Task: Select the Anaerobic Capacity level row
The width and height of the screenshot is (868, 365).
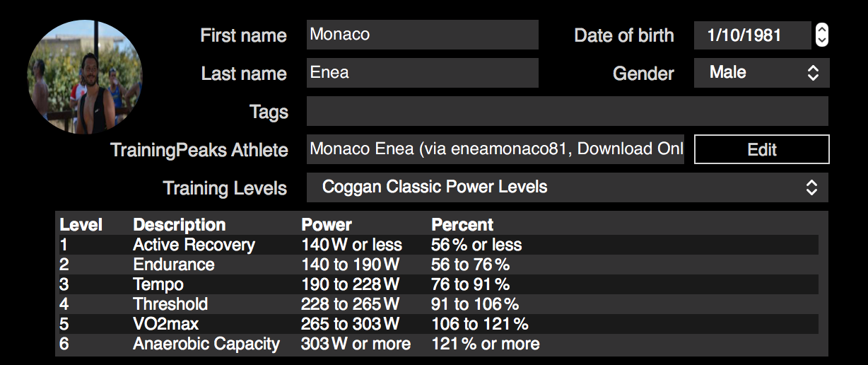Action: click(x=436, y=344)
